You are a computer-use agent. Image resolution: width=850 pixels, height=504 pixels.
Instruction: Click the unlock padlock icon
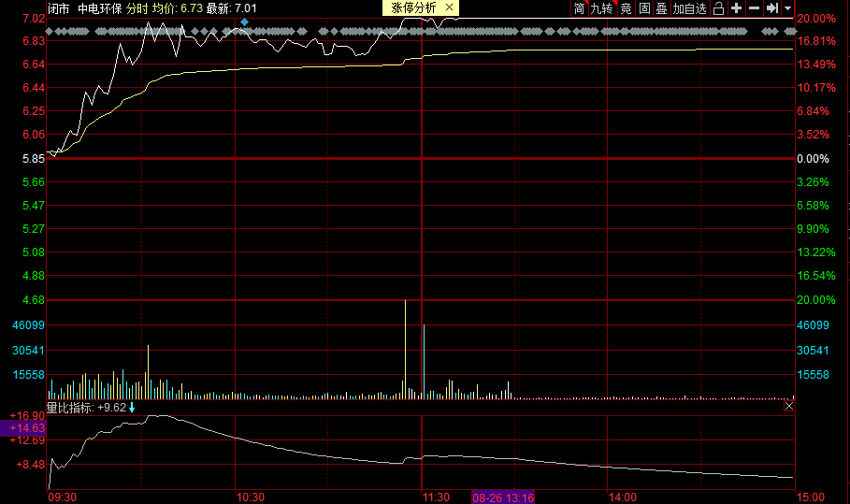718,8
